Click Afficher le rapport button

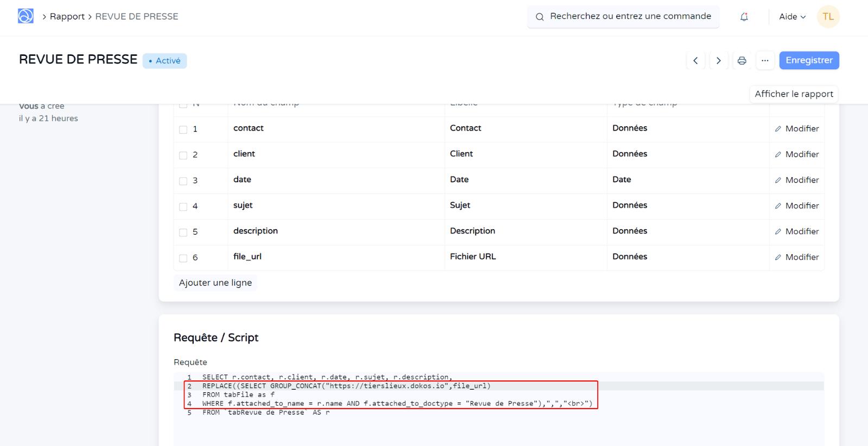pos(794,94)
